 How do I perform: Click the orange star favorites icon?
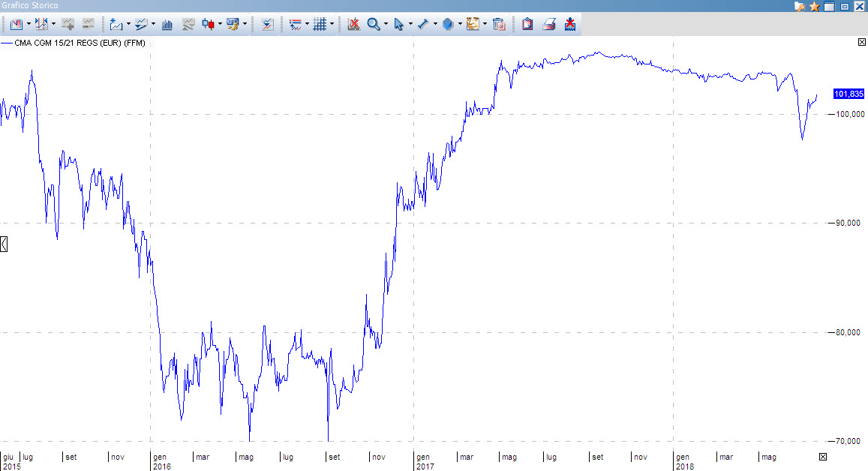click(x=814, y=6)
